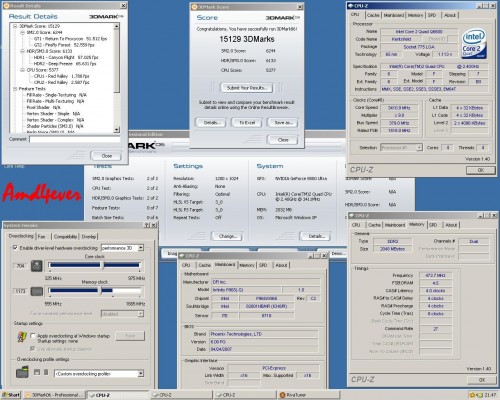Enable Apply overclocking at Windows startup

pos(33,336)
